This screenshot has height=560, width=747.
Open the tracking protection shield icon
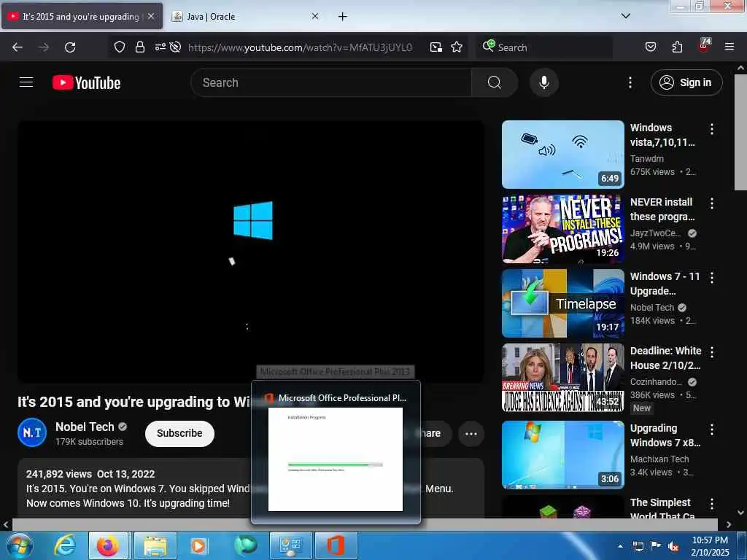pyautogui.click(x=120, y=47)
